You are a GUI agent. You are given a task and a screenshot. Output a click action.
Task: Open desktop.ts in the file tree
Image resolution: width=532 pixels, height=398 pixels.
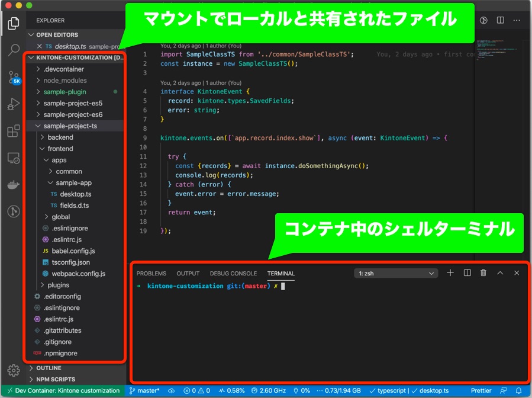[x=75, y=194]
